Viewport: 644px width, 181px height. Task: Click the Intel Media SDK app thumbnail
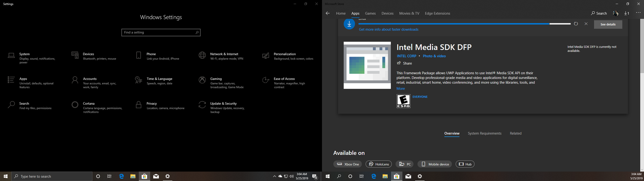coord(367,65)
